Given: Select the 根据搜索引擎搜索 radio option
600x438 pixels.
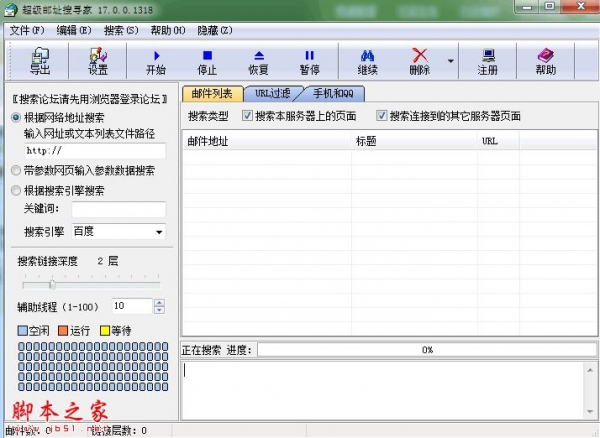Looking at the screenshot, I should [x=16, y=190].
